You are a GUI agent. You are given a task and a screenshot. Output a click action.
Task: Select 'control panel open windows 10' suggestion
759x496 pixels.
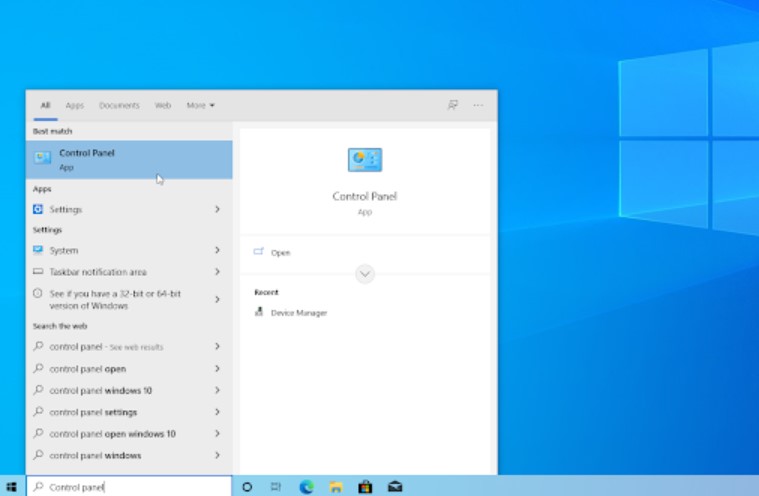pyautogui.click(x=129, y=434)
